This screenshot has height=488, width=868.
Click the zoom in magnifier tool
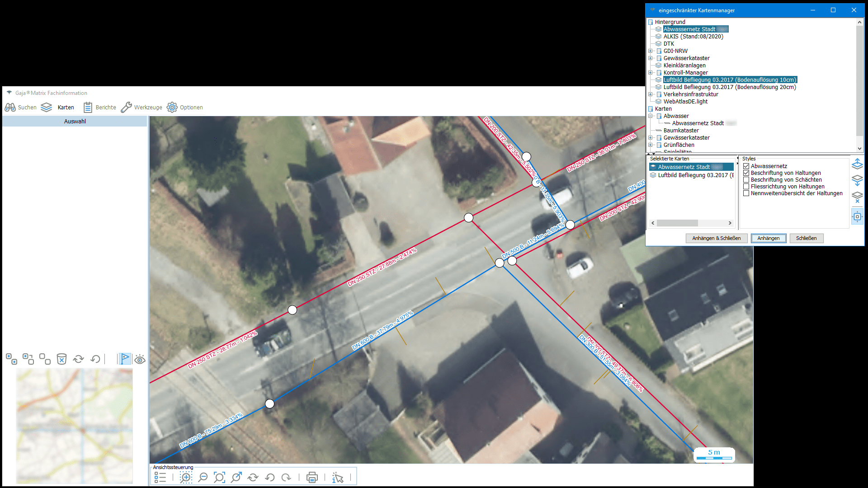186,477
